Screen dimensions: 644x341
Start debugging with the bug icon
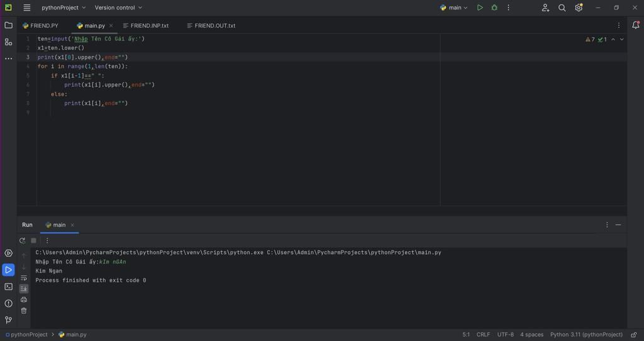494,8
